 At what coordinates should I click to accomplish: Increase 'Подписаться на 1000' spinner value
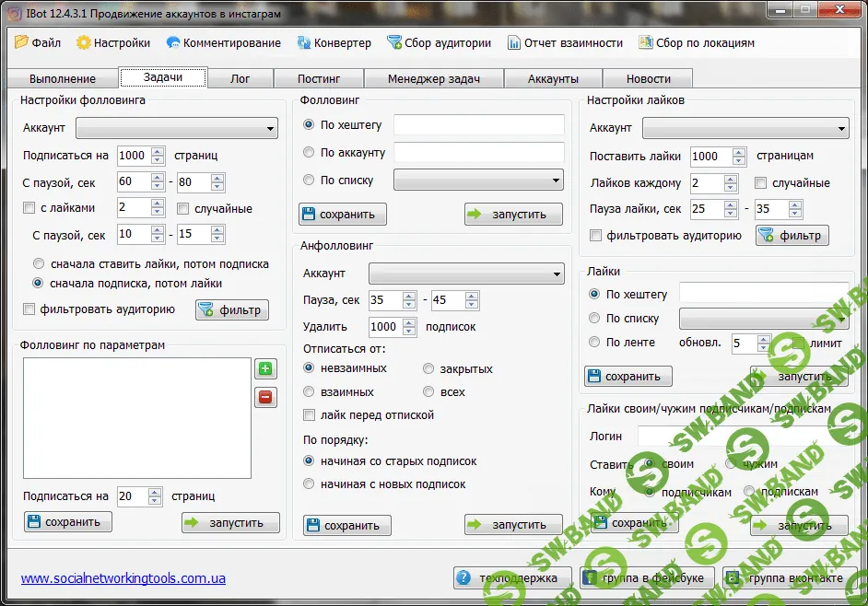(158, 151)
